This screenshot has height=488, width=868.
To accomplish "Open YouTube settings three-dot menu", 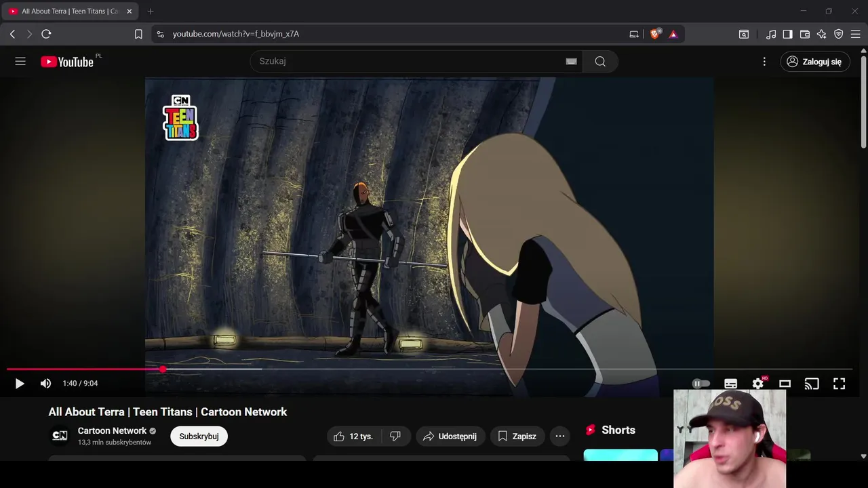I will (764, 62).
